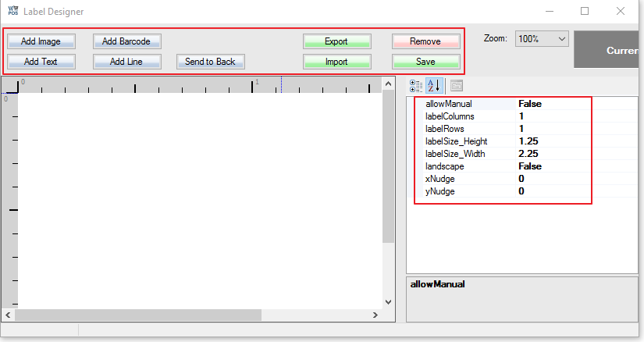Save the label design

tap(426, 62)
